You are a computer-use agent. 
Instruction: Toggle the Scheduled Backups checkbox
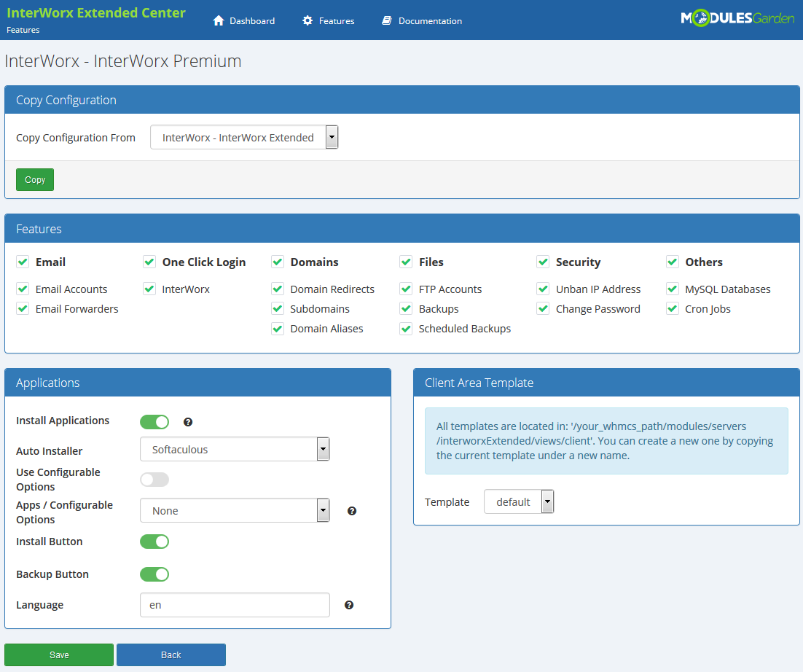(x=406, y=328)
